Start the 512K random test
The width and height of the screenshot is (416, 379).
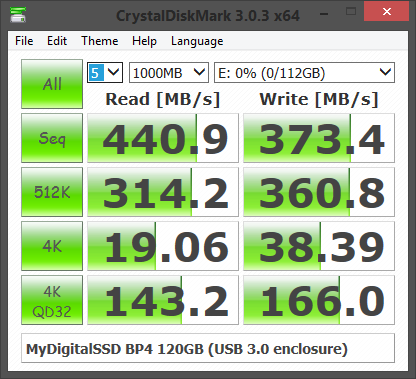(x=52, y=192)
